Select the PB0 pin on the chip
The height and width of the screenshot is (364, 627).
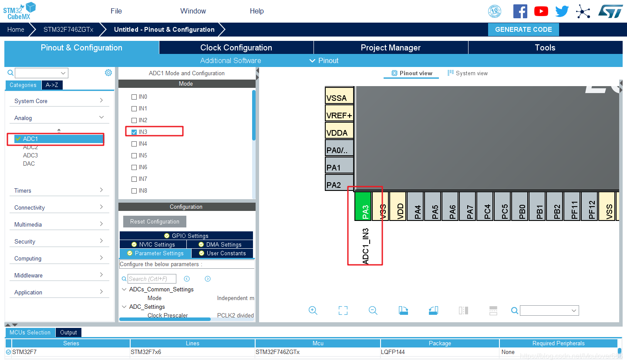520,206
